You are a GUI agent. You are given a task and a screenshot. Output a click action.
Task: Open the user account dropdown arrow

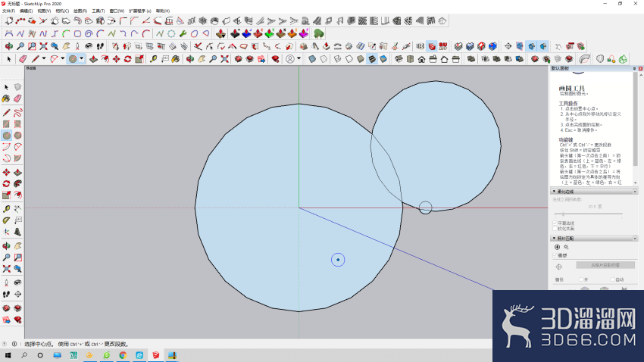click(x=299, y=58)
